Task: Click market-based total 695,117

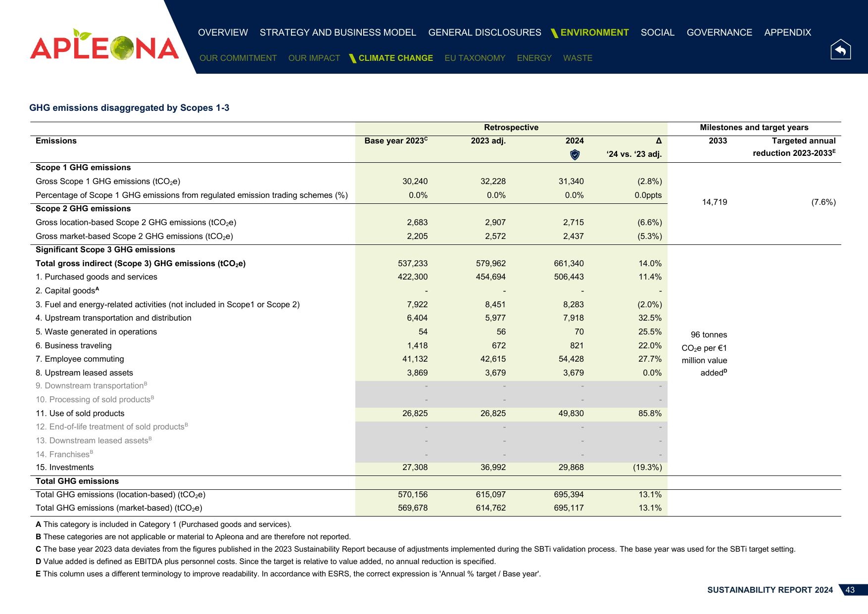Action: [x=569, y=508]
